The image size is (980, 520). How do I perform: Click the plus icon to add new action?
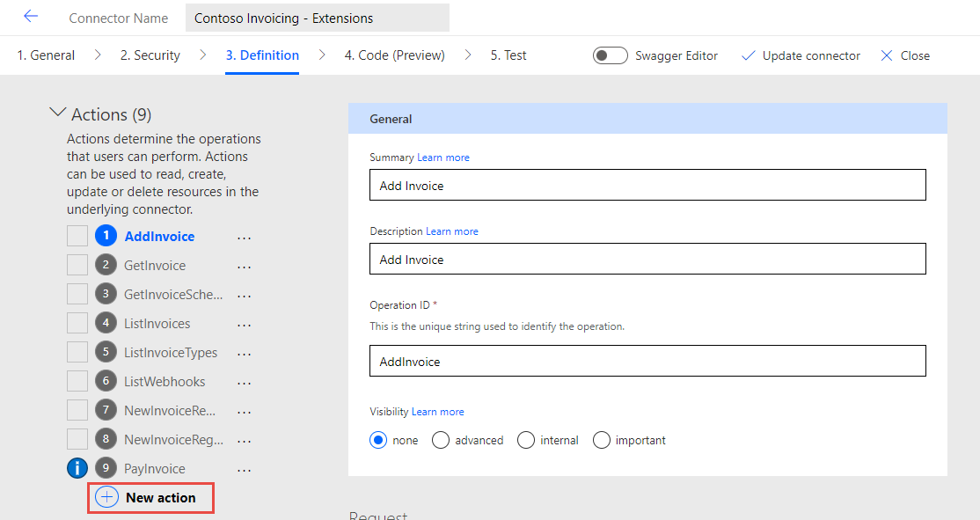[x=106, y=496]
